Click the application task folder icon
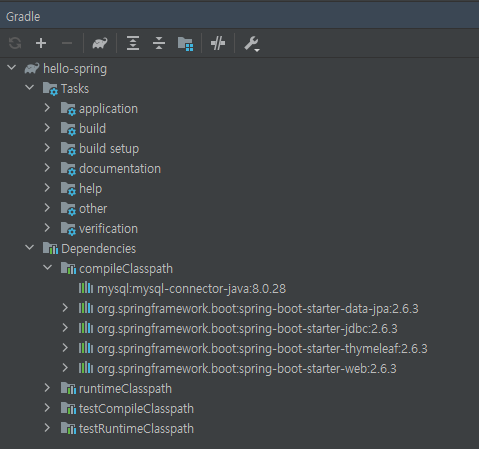Viewport: 479px width, 449px height. pyautogui.click(x=68, y=109)
